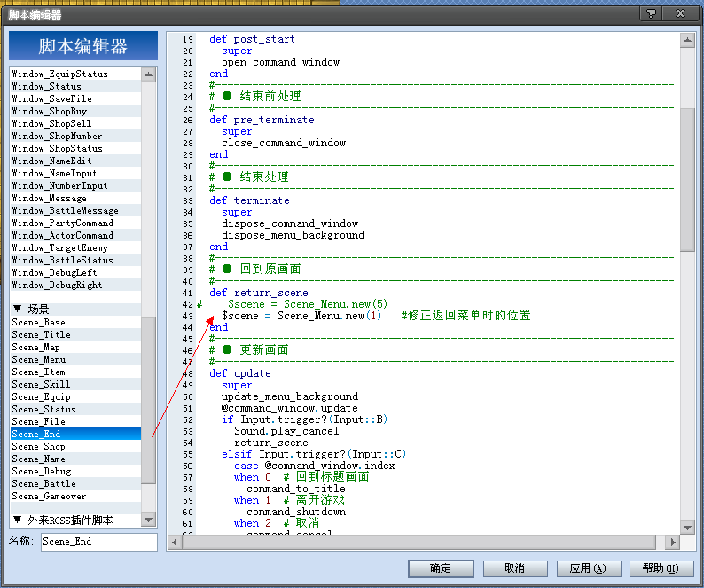Click the horizontal scroll left arrow
This screenshot has height=588, width=704.
click(x=174, y=542)
